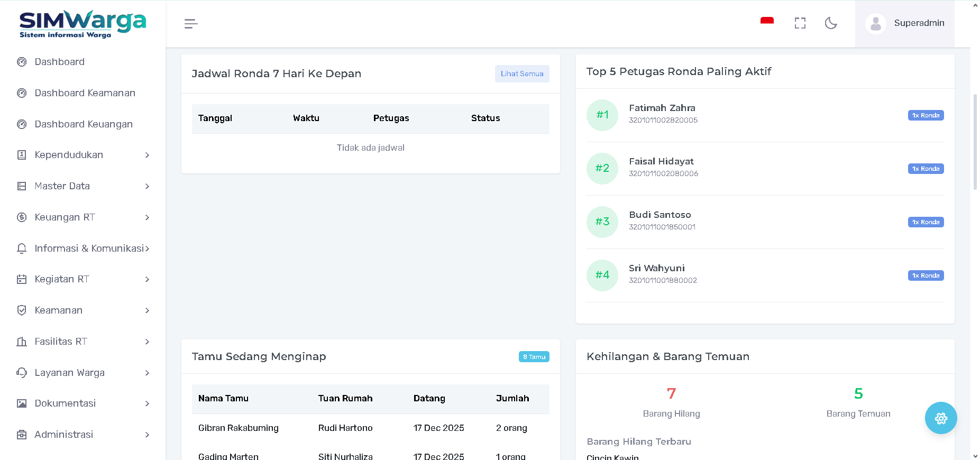This screenshot has height=460, width=980.
Task: Click the hamburger menu toggle icon
Action: click(191, 24)
